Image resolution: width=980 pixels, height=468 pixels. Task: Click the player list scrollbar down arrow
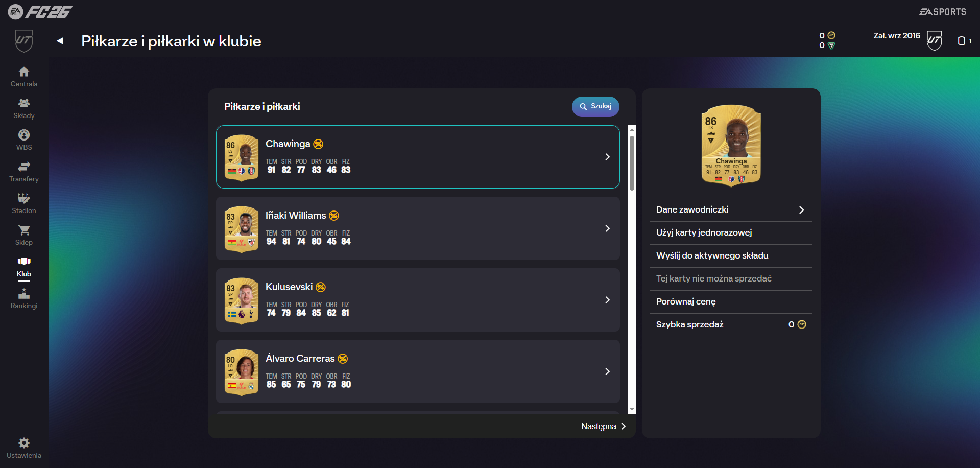click(632, 409)
